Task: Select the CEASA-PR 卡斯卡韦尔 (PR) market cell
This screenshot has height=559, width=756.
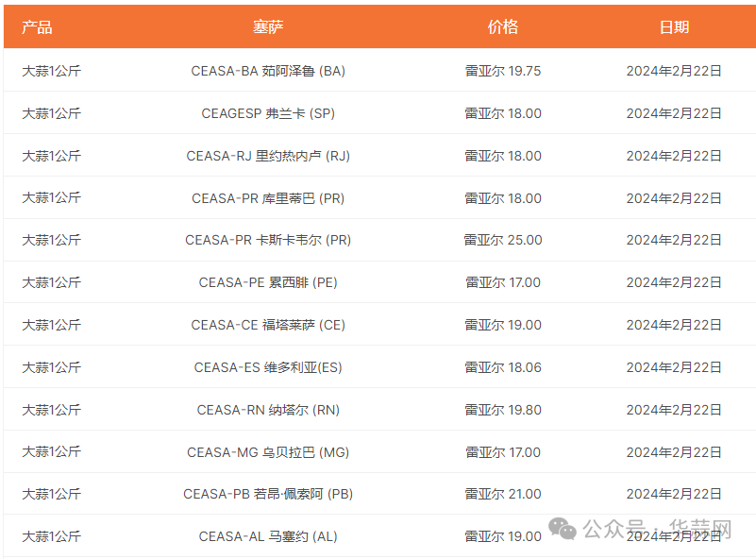Action: [268, 240]
